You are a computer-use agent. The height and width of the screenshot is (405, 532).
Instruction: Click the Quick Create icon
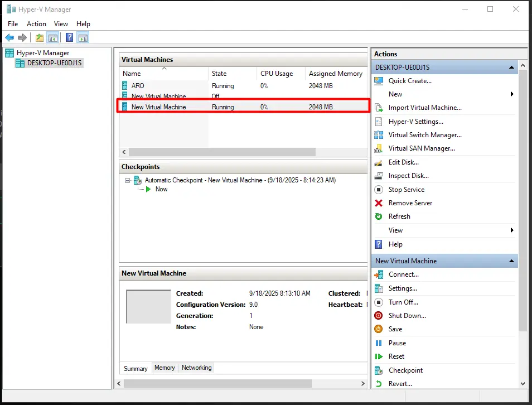pos(379,81)
